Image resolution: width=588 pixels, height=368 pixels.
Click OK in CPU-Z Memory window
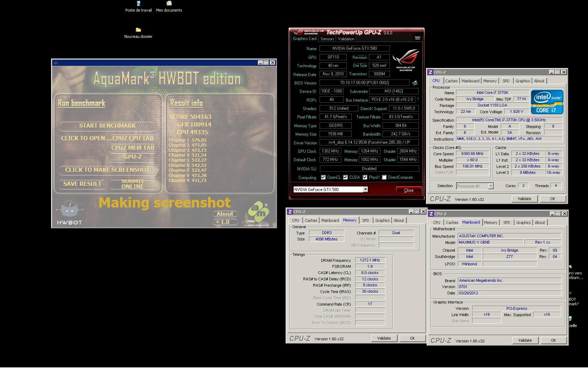[x=412, y=338]
